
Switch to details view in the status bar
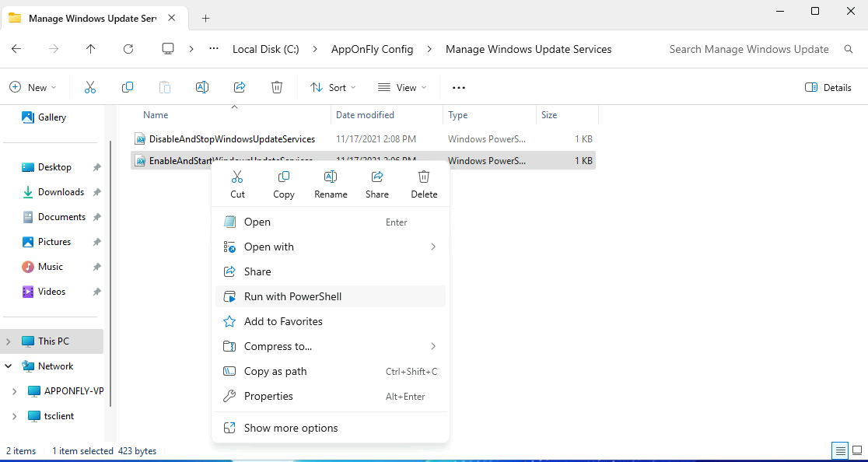(840, 450)
